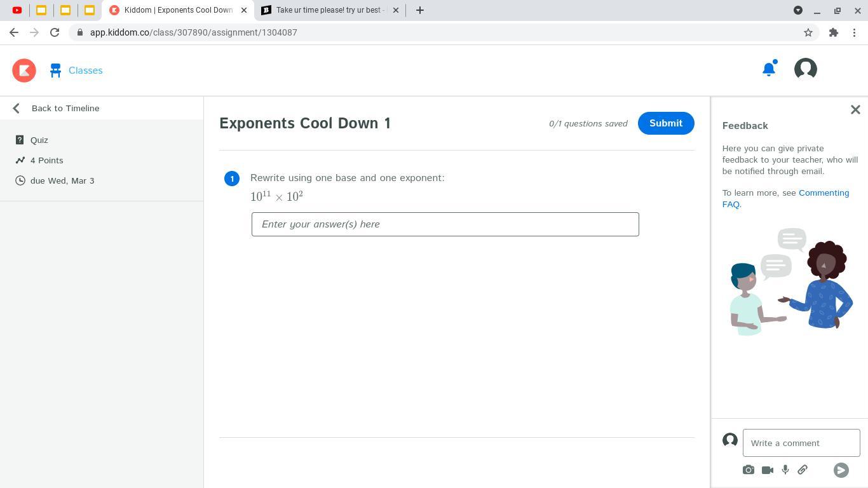Attach a file with the paperclip icon
Screen dimensions: 868x488
coord(803,470)
